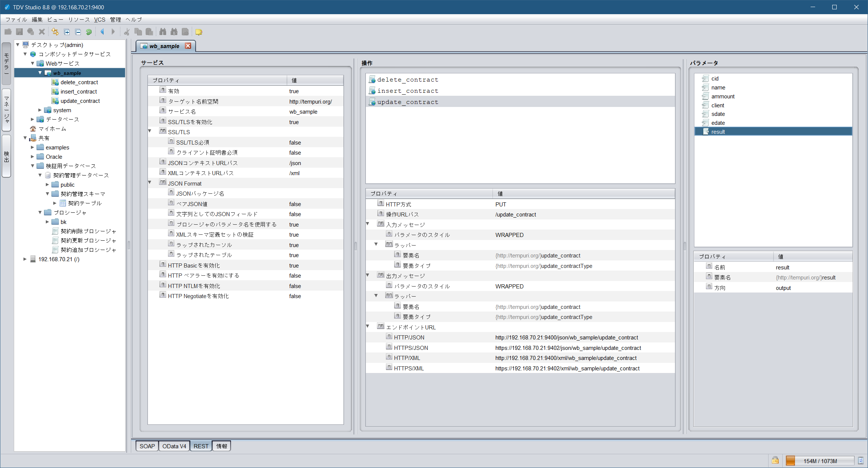Click the save floppy disk toolbar icon

(x=19, y=32)
